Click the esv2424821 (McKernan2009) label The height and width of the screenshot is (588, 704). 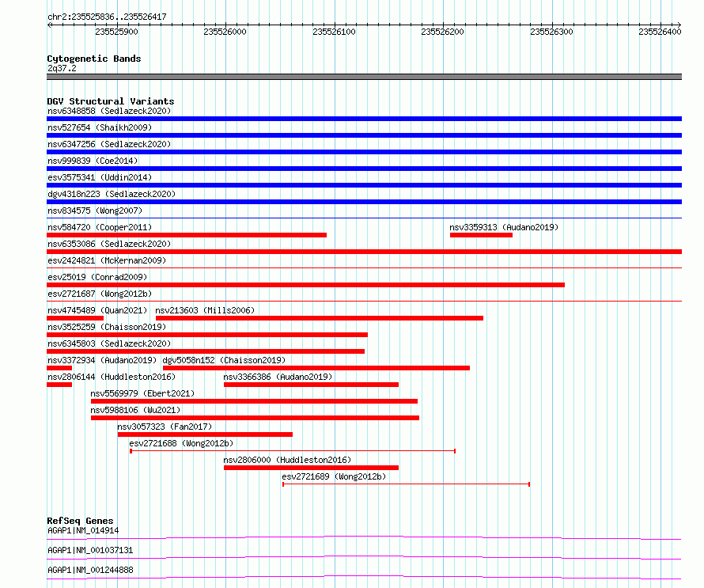click(x=107, y=260)
